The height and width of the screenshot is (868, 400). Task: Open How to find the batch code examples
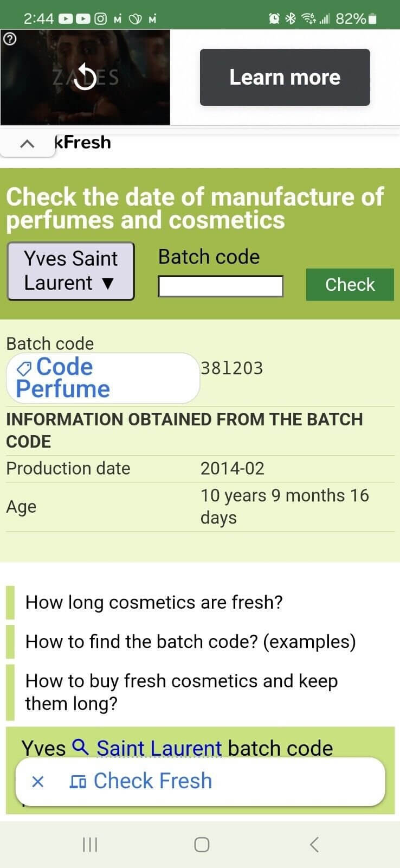click(190, 642)
